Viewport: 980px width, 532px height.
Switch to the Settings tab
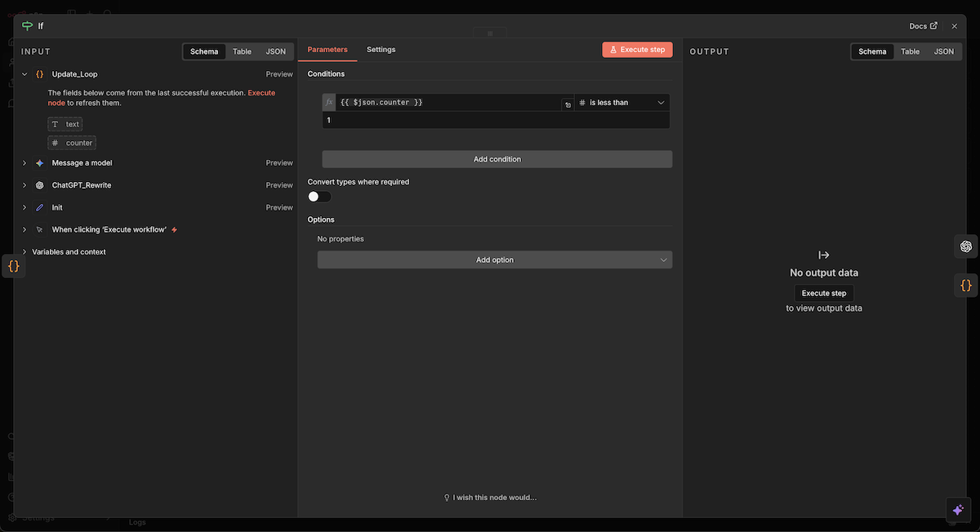pos(381,50)
